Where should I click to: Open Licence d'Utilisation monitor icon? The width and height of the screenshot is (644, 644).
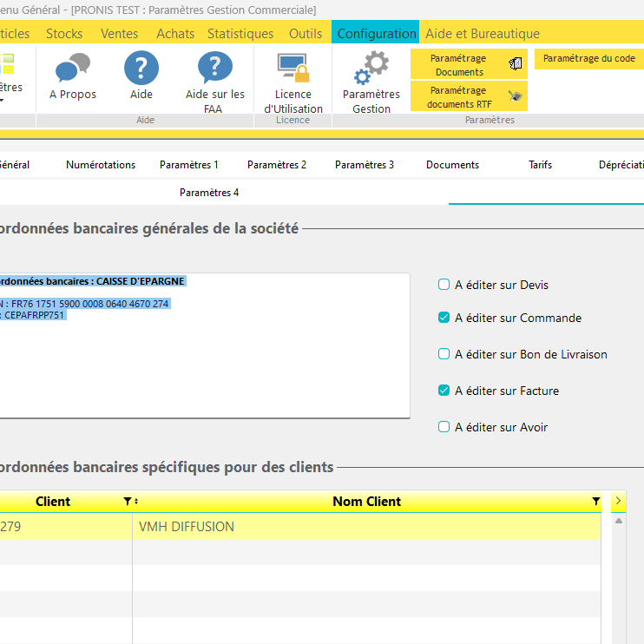(292, 68)
